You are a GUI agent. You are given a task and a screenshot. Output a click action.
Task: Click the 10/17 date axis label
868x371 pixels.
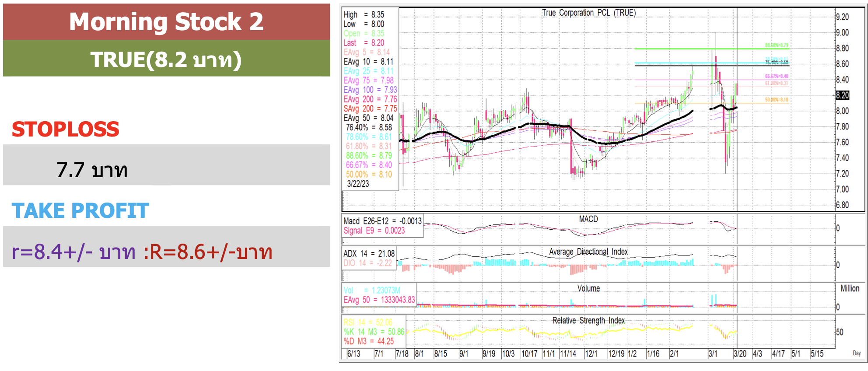[529, 353]
